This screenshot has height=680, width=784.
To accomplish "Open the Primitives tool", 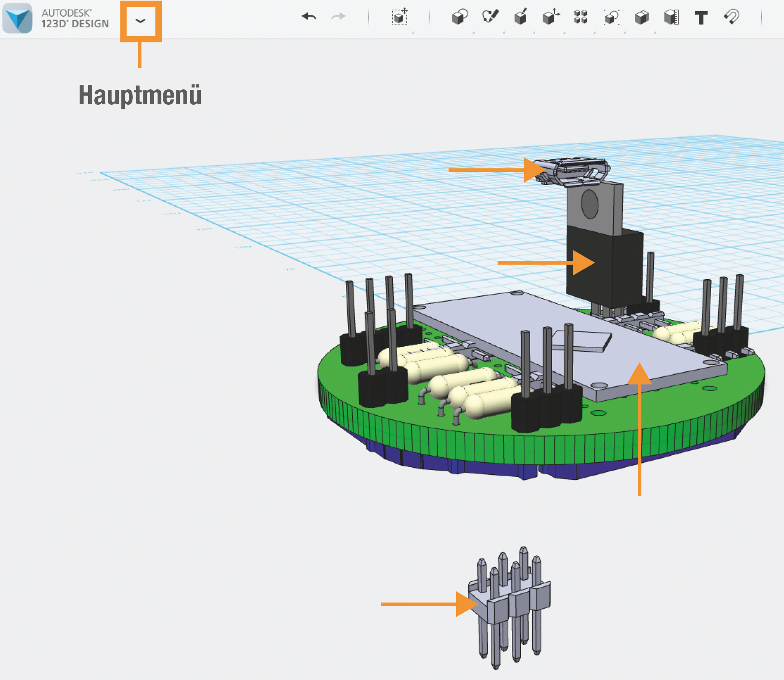I will (459, 17).
